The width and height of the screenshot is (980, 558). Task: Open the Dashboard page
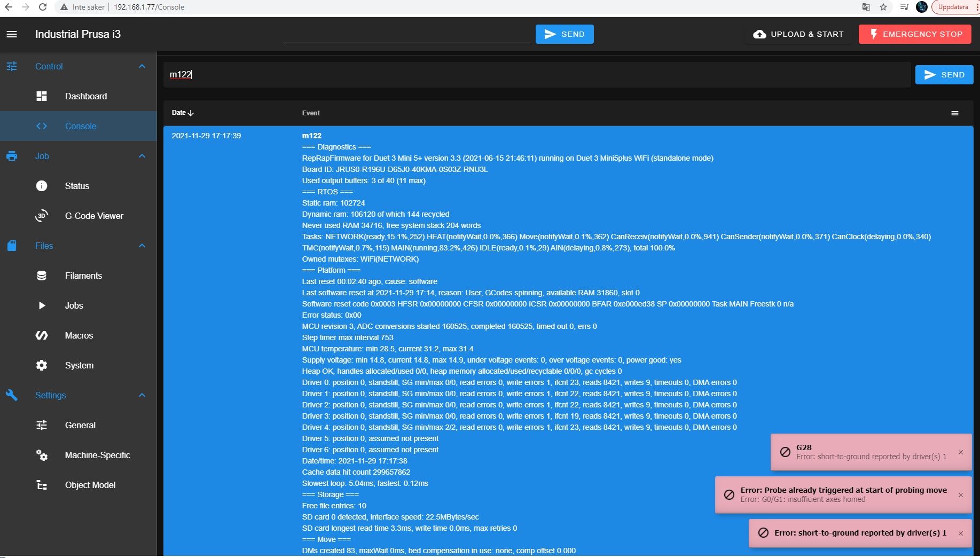79,96
